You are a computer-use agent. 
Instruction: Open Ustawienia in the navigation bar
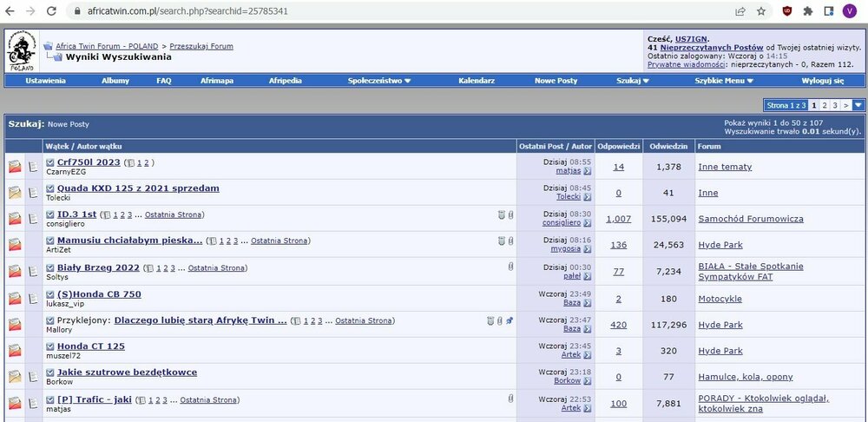tap(45, 80)
